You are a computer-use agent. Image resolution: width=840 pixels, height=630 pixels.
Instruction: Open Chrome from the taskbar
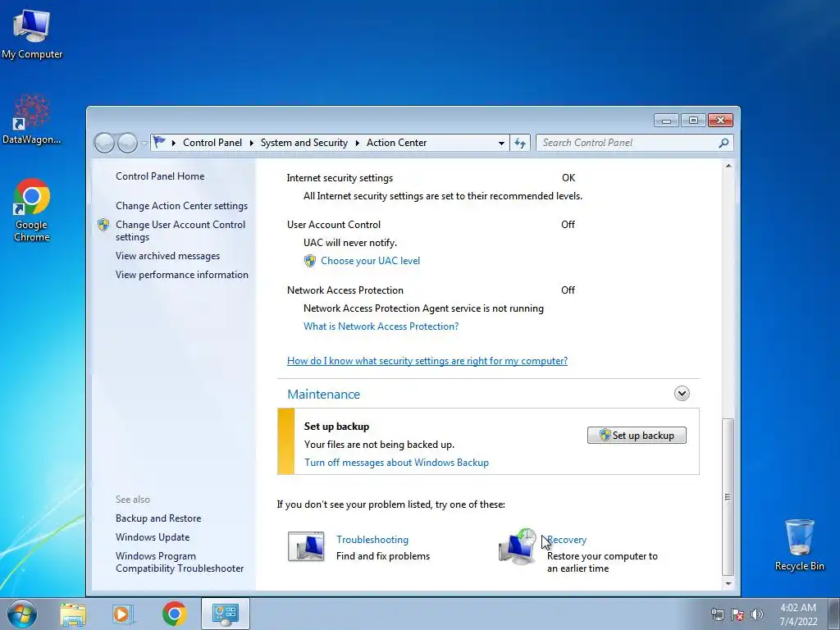(x=174, y=614)
